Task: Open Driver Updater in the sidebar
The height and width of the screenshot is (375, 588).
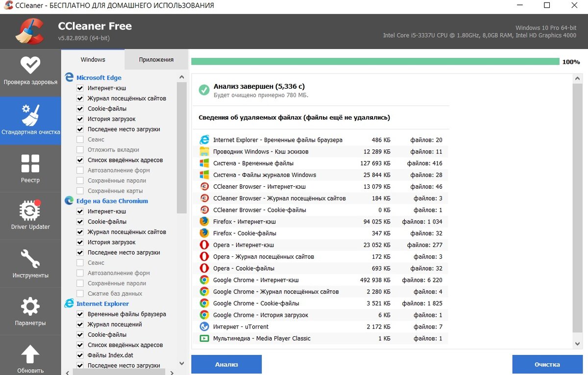Action: (x=30, y=216)
